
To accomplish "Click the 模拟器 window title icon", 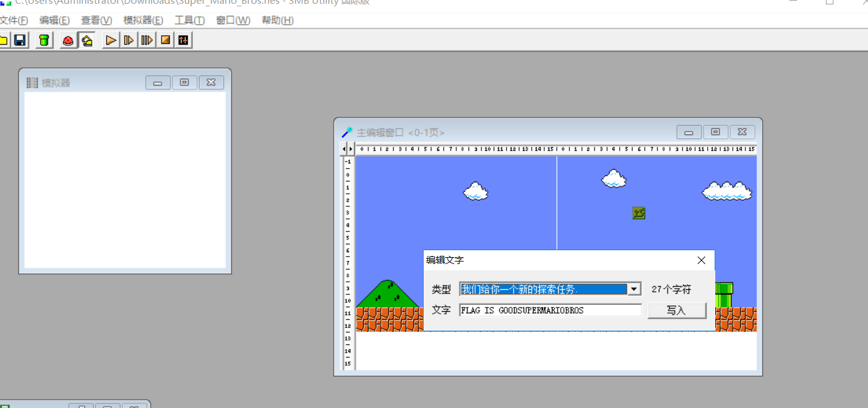I will coord(32,82).
